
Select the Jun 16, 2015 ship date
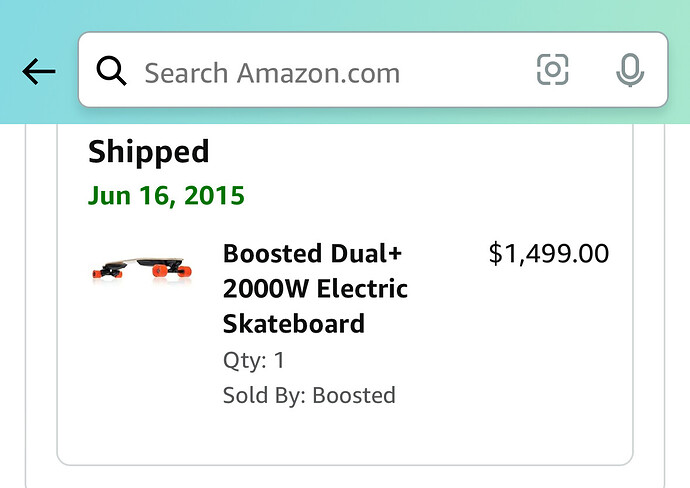(x=166, y=195)
